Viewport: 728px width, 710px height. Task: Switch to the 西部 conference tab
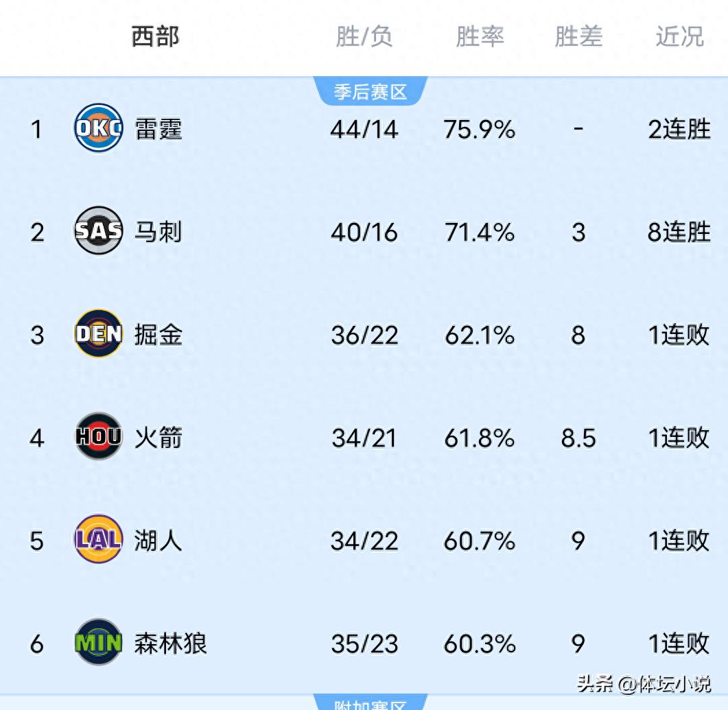[156, 38]
